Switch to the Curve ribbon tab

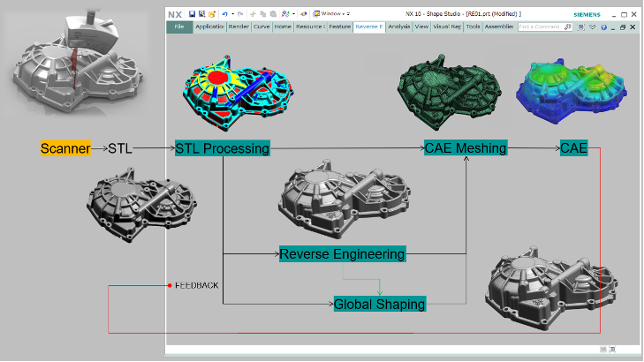point(261,27)
